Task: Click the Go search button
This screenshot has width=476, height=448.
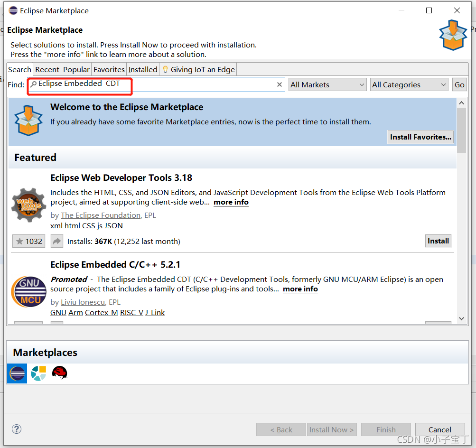Action: tap(459, 84)
